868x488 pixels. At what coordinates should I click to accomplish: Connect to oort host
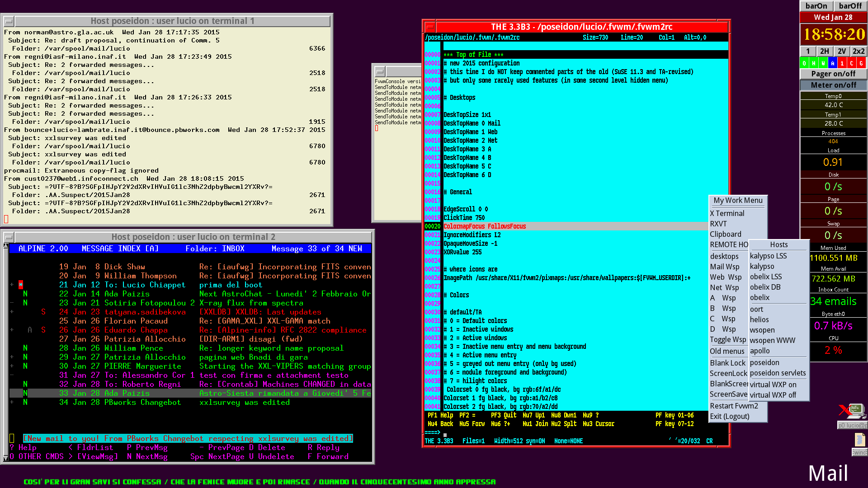[x=778, y=309]
